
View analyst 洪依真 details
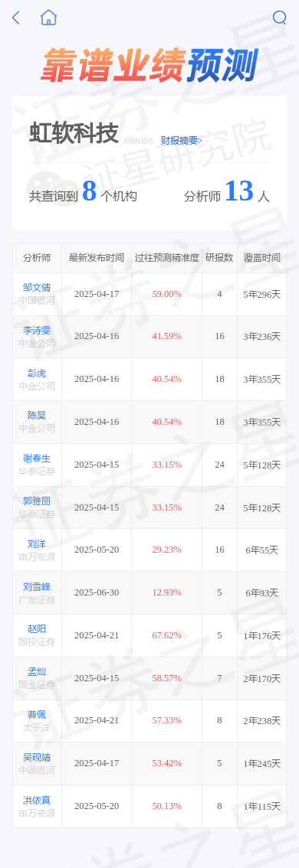37,800
